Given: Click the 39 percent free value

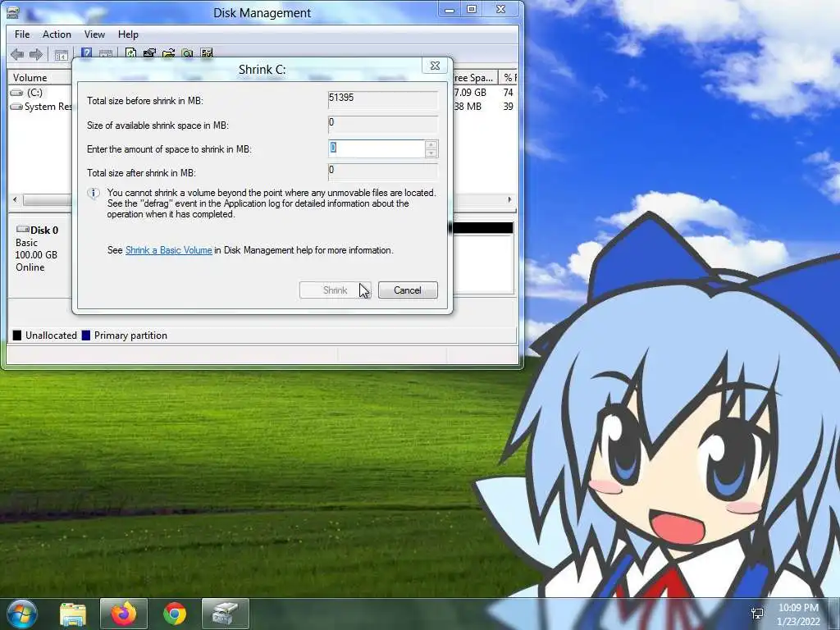Looking at the screenshot, I should pyautogui.click(x=508, y=107).
